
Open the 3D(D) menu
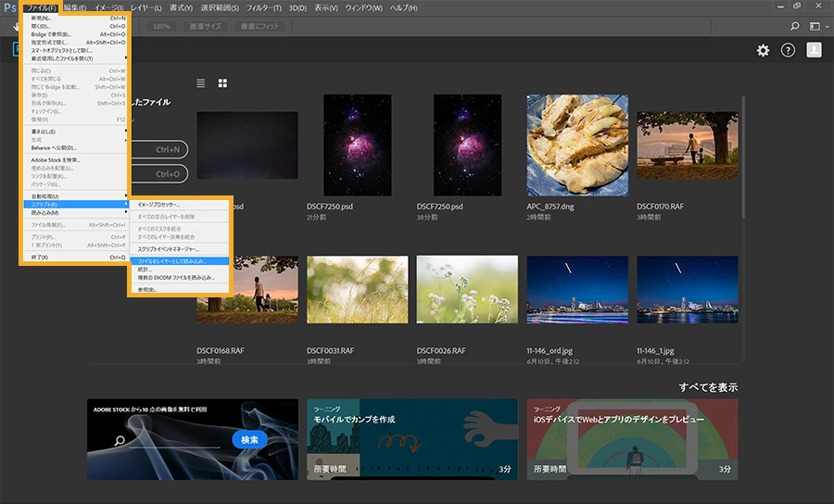coord(297,8)
